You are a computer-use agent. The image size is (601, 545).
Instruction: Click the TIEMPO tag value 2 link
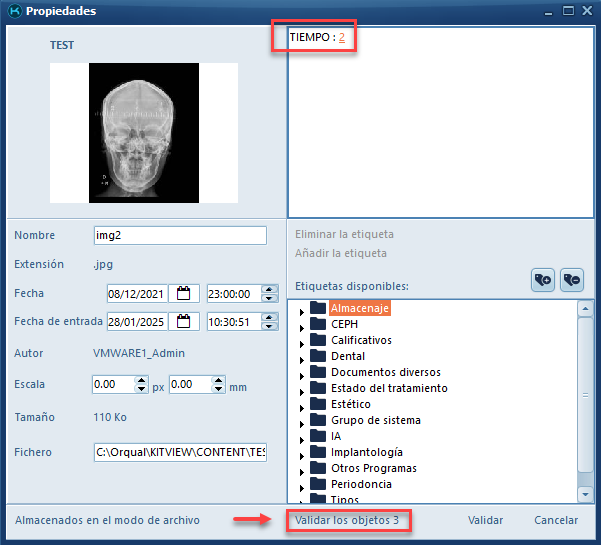pyautogui.click(x=342, y=37)
